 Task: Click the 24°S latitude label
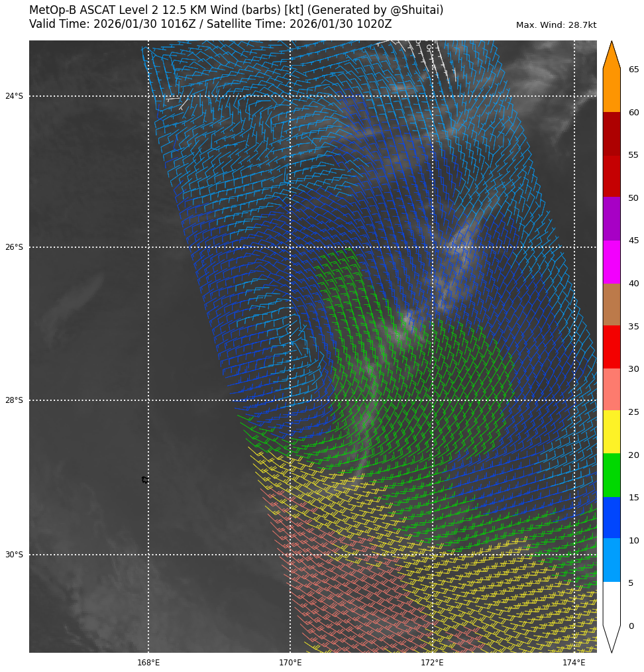pos(14,96)
